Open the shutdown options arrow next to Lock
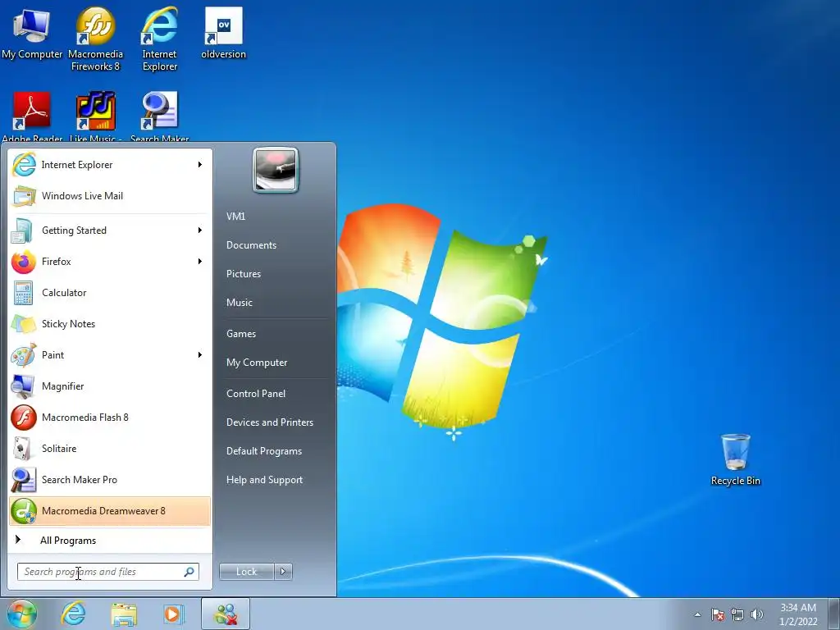Screen dimensions: 840x630 283,572
